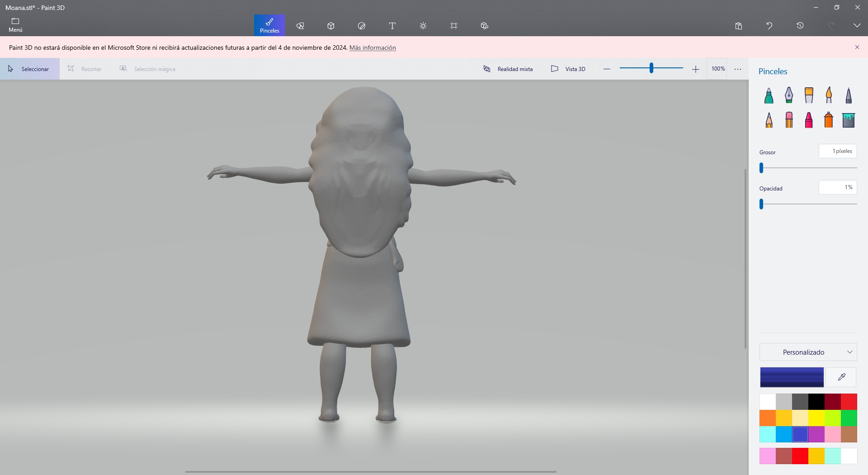The image size is (868, 475).
Task: Click the Paste clipboard icon
Action: (739, 26)
